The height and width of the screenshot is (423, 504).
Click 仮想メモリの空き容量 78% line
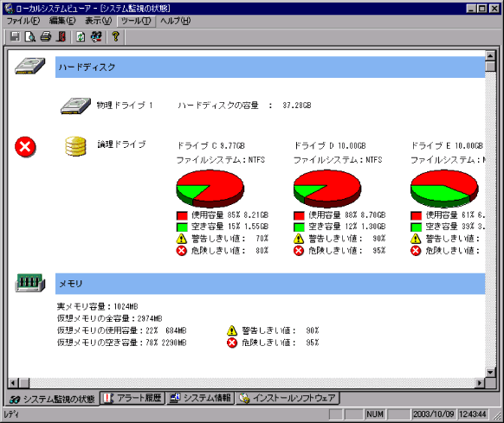121,343
